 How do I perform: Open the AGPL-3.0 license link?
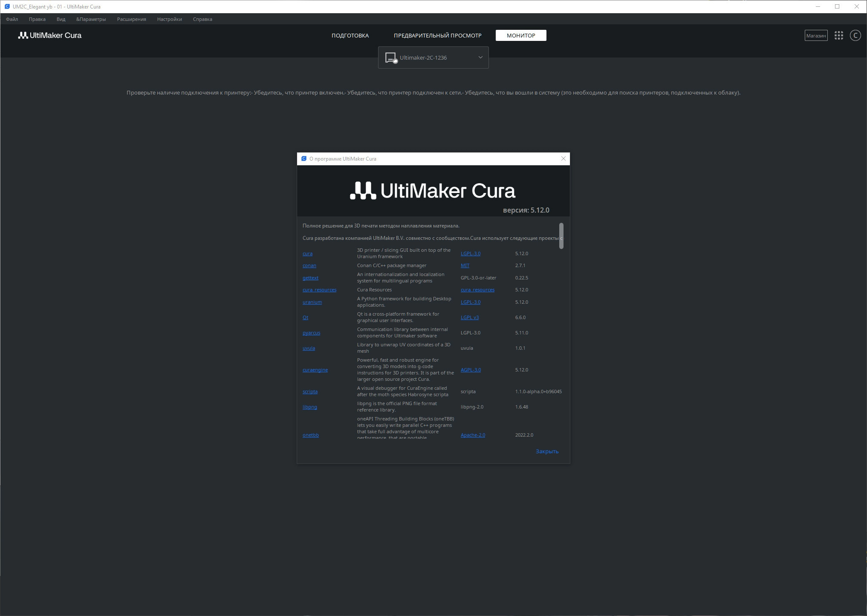[471, 370]
